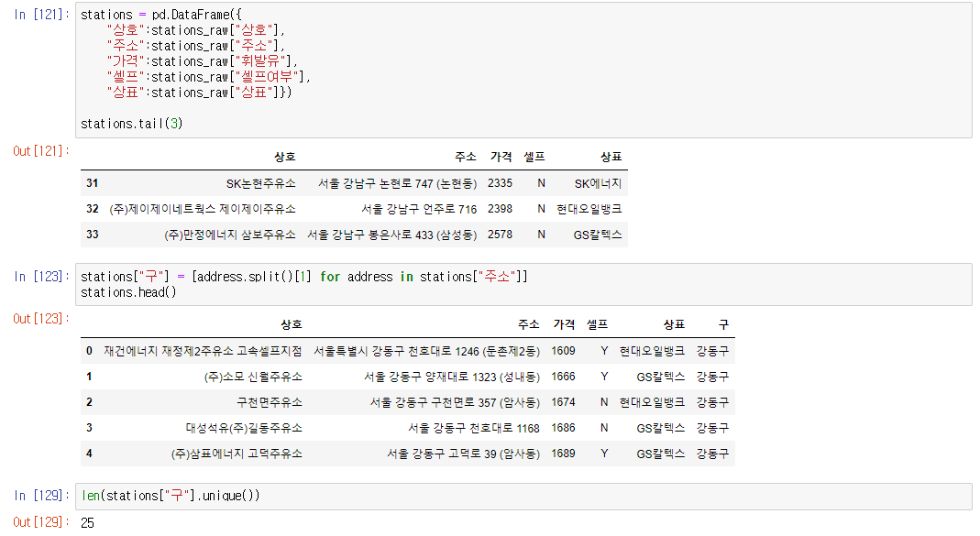Click address 서울 강동구 천호대로 1168
Image resolution: width=980 pixels, height=536 pixels.
(474, 428)
